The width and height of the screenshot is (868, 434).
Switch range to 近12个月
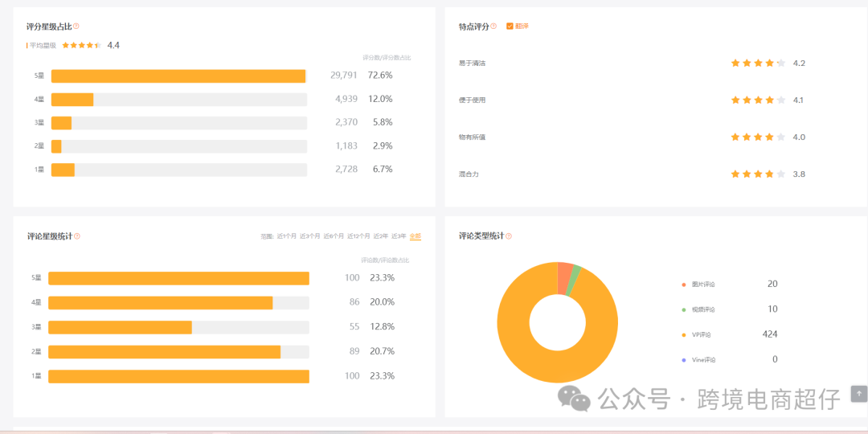pyautogui.click(x=358, y=236)
